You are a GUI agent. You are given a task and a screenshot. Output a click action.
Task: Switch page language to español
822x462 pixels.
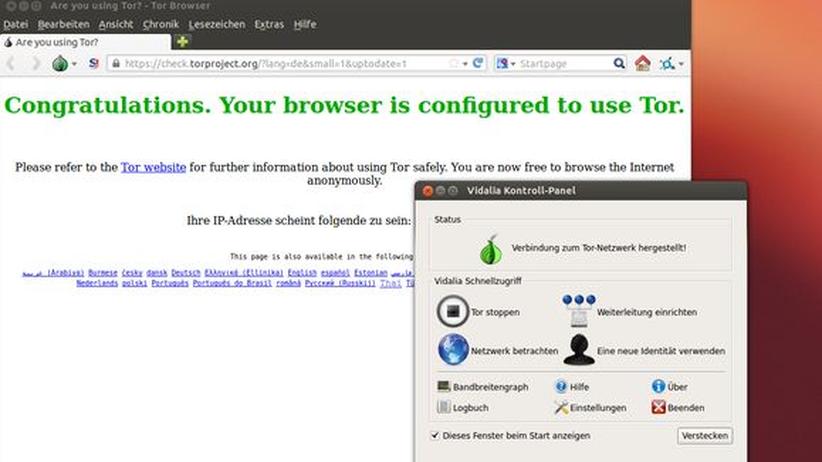335,273
